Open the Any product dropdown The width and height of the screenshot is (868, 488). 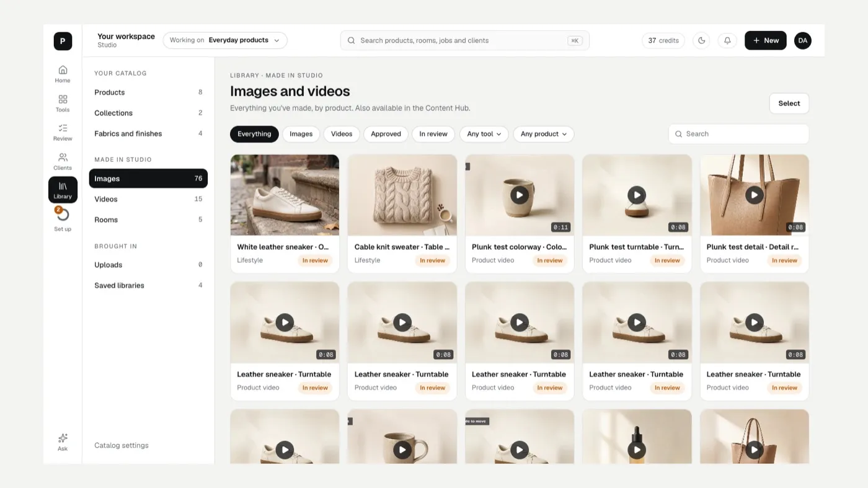tap(543, 134)
